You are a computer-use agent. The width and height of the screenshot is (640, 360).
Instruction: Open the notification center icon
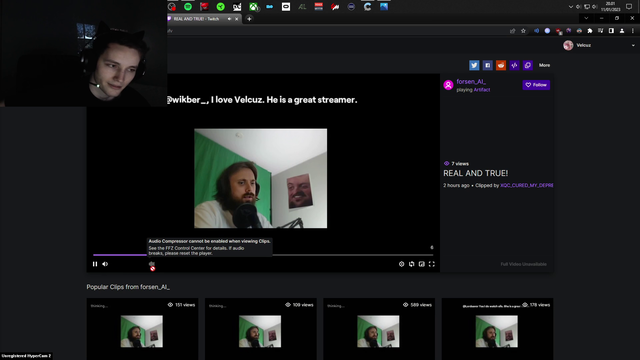629,7
